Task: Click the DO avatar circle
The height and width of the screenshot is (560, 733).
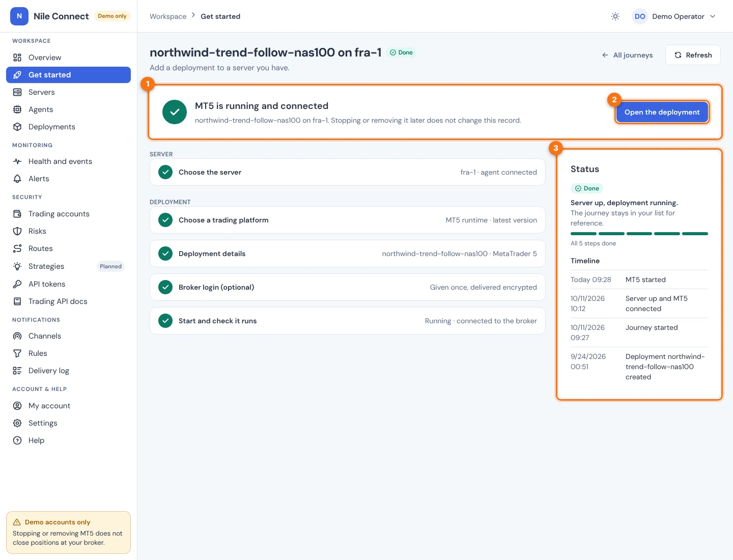Action: point(640,16)
